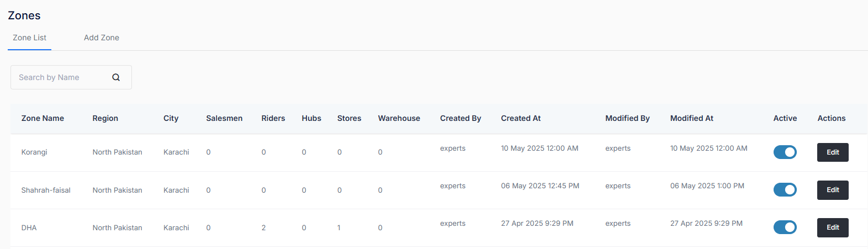This screenshot has width=868, height=249.
Task: Click the Zone Name column header
Action: tap(43, 118)
